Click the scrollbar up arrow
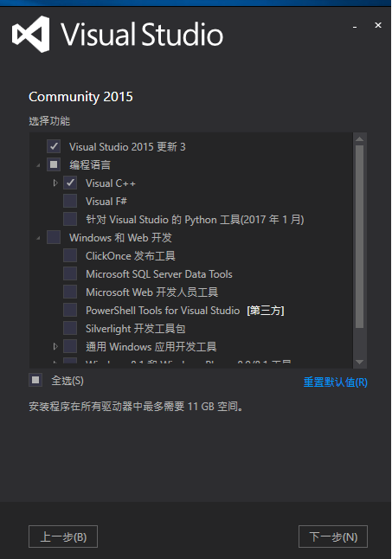This screenshot has width=392, height=559. click(360, 139)
